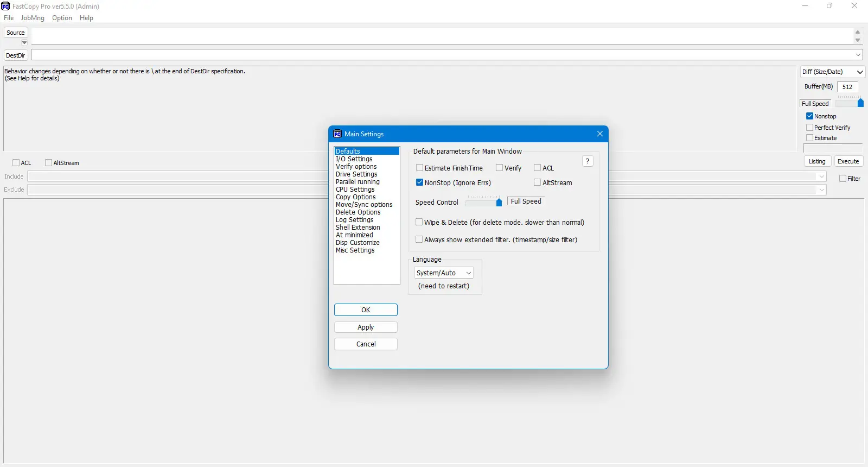Select Delete Options in the settings list
This screenshot has height=467, width=868.
[x=367, y=212]
